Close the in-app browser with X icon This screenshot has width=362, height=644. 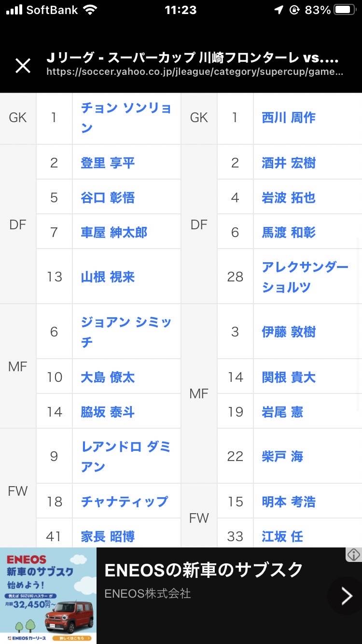(23, 66)
